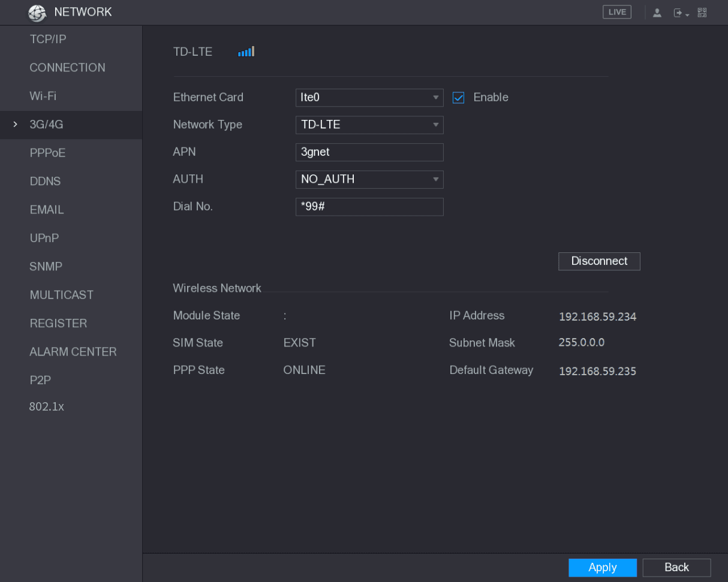
Task: Go to the DDNS settings
Action: click(x=71, y=182)
